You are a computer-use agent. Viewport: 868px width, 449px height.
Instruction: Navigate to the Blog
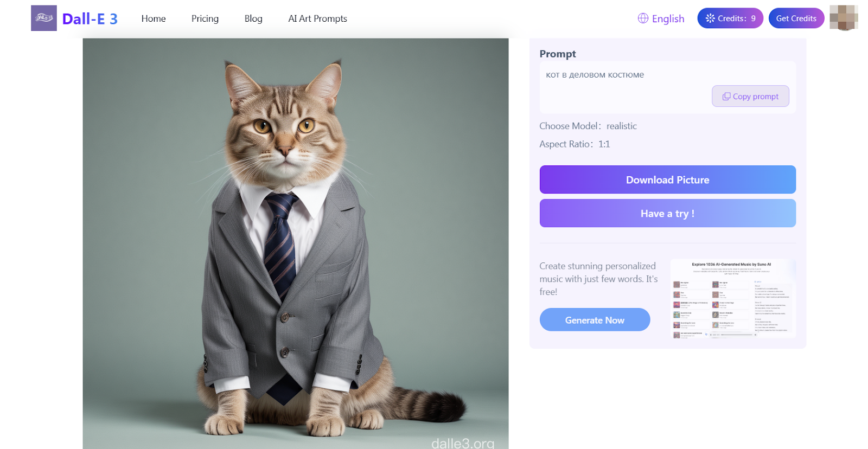253,18
